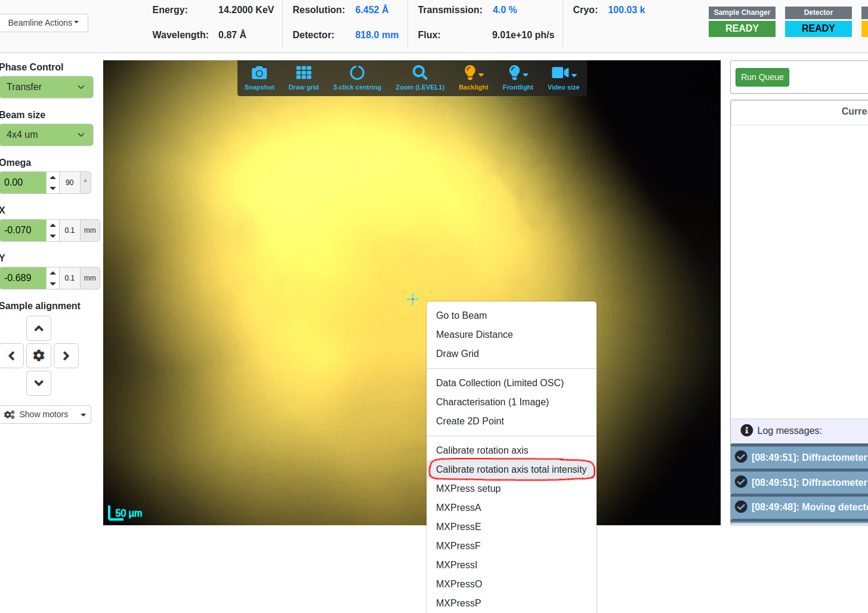Select the Draw grid tool
The width and height of the screenshot is (868, 613).
coord(303,73)
